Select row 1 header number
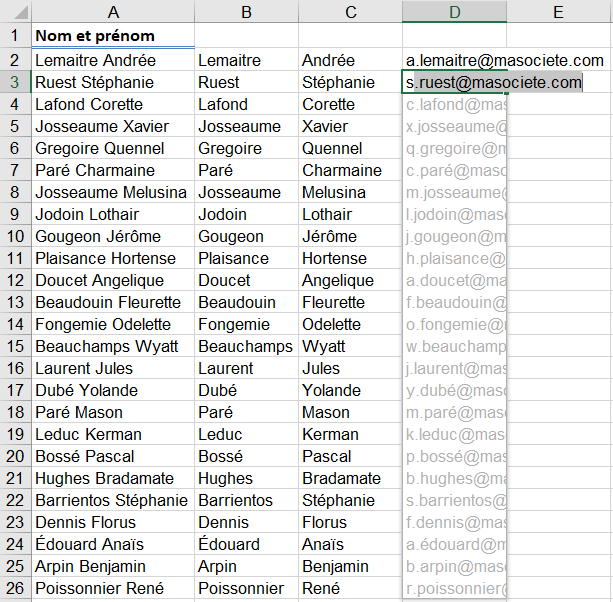 tap(15, 36)
